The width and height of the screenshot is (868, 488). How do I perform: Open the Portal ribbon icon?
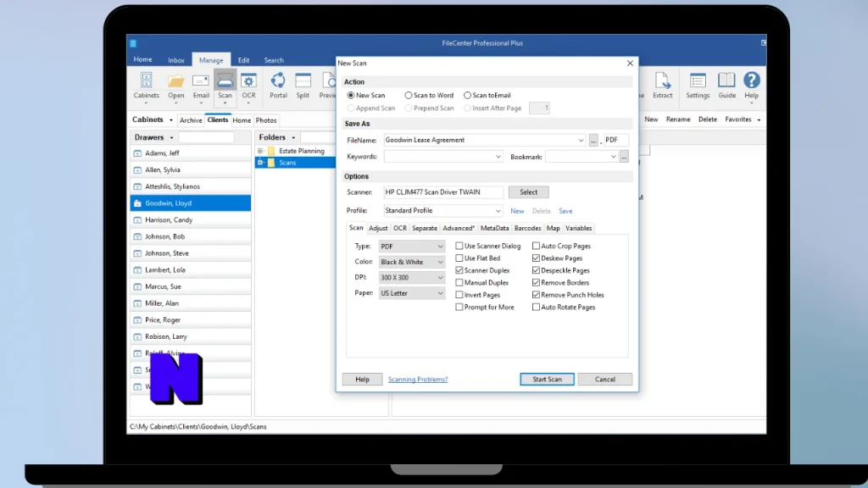point(278,80)
